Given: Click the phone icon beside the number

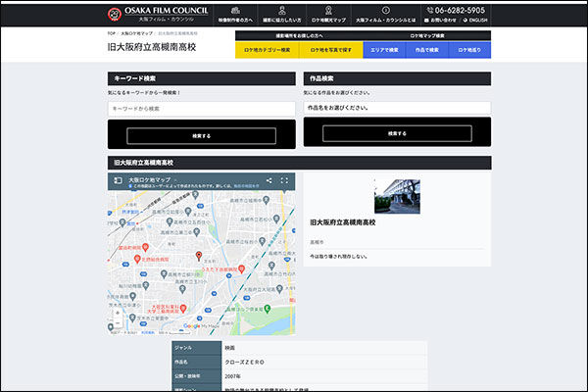Looking at the screenshot, I should (430, 11).
